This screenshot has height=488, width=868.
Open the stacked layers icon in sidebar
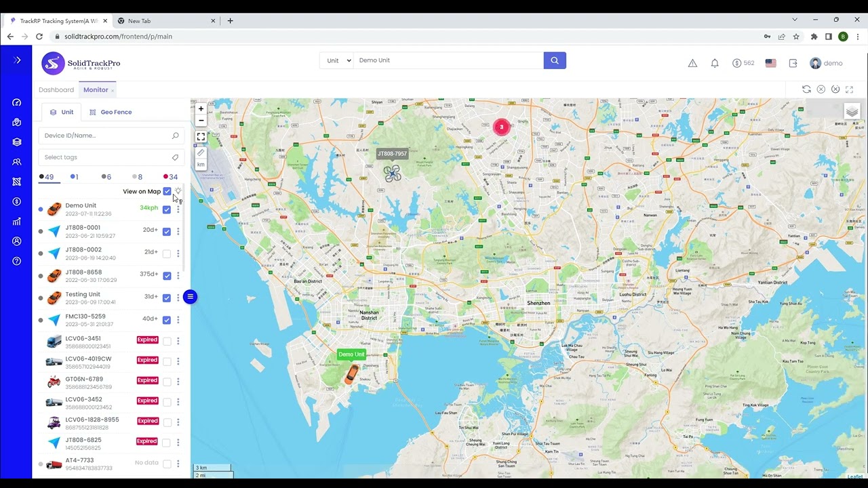point(17,142)
